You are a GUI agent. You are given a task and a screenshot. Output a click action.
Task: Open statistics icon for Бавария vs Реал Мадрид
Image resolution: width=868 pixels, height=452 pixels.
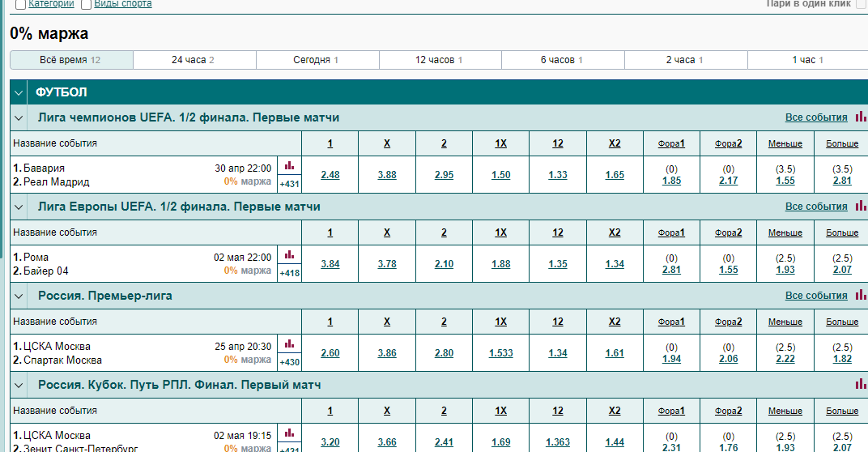289,165
